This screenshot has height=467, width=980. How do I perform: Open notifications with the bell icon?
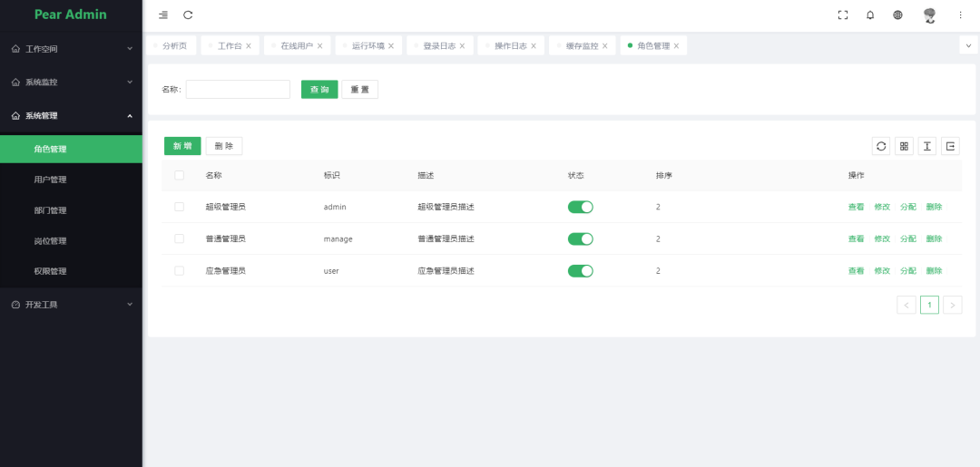click(870, 15)
